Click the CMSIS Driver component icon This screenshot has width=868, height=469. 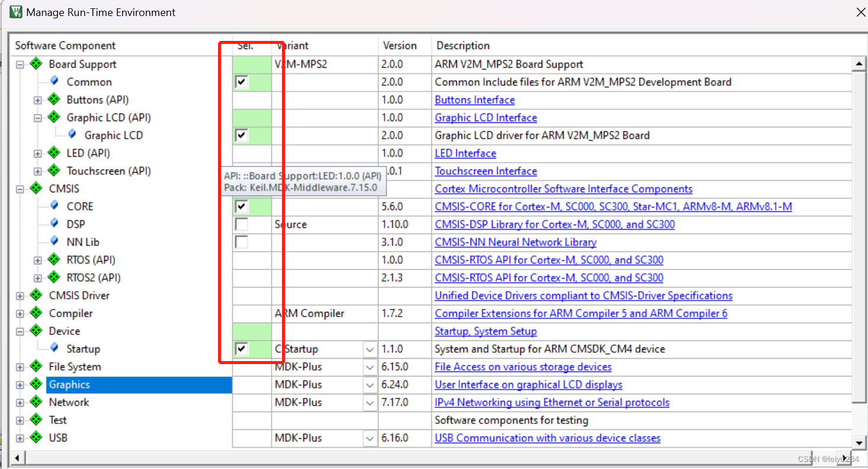tap(36, 295)
